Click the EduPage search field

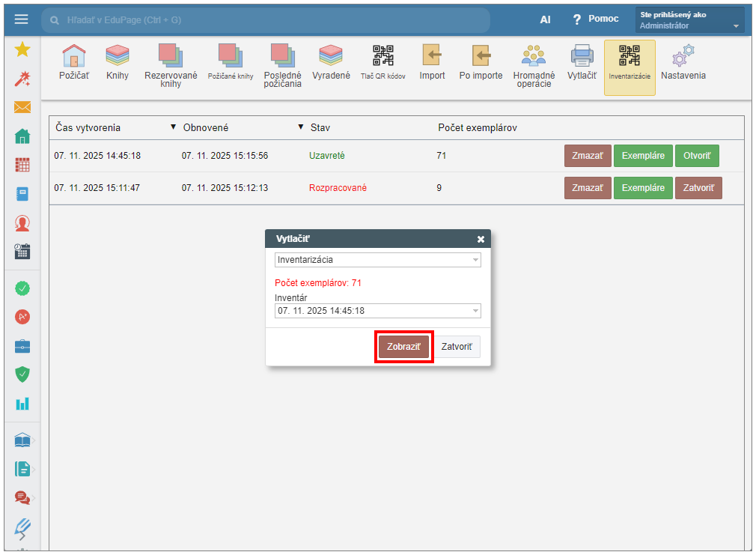click(x=266, y=20)
